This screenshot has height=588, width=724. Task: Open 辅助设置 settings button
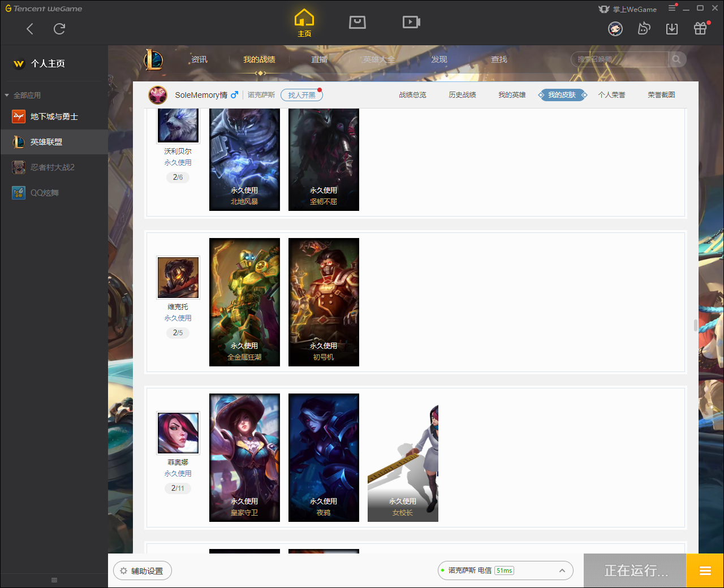click(143, 571)
